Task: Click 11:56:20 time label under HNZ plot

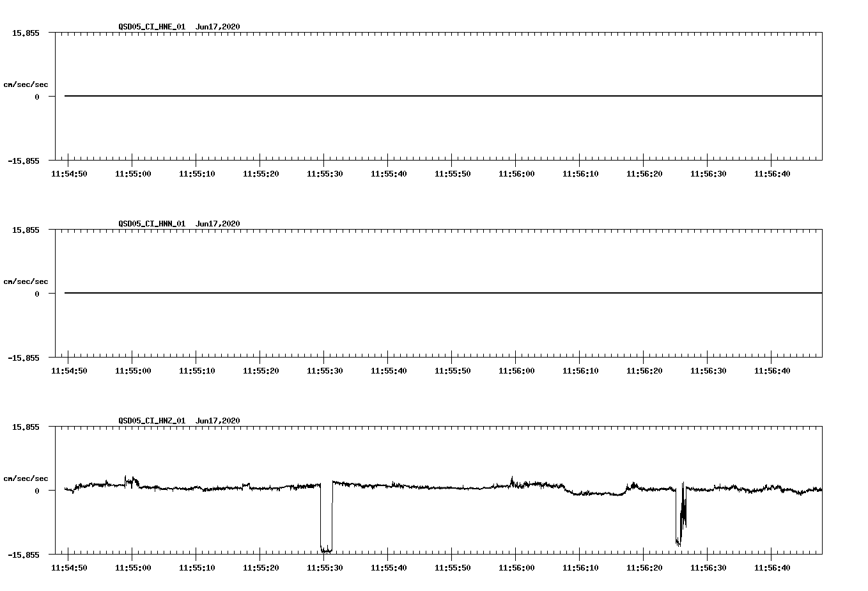Action: pos(644,568)
